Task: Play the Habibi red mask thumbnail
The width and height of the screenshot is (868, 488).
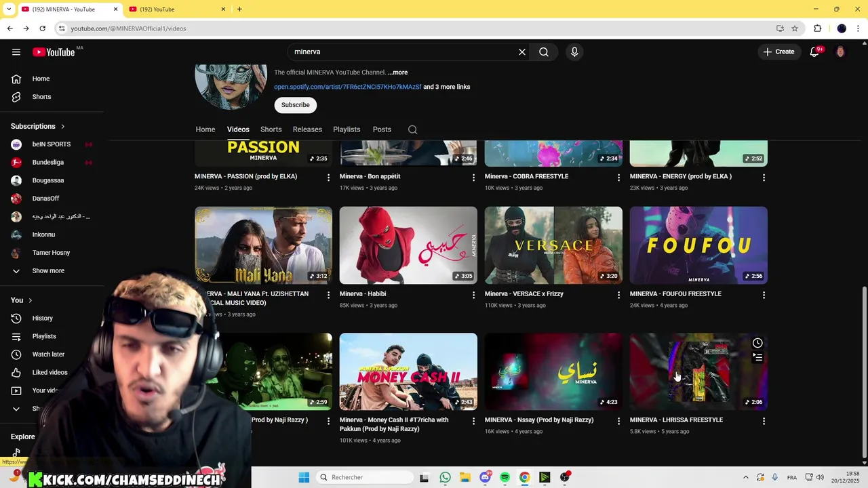Action: (408, 245)
